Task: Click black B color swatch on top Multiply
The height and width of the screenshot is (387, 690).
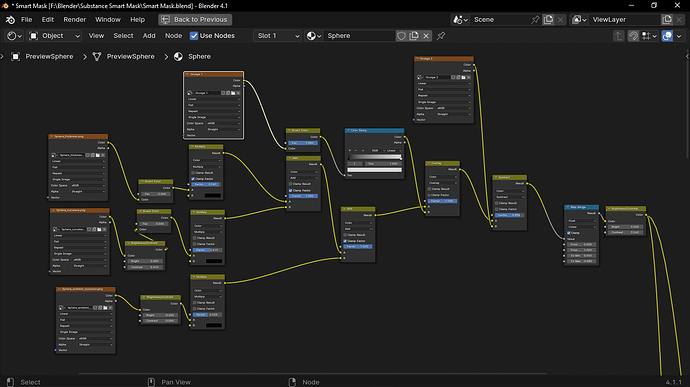Action: point(213,195)
